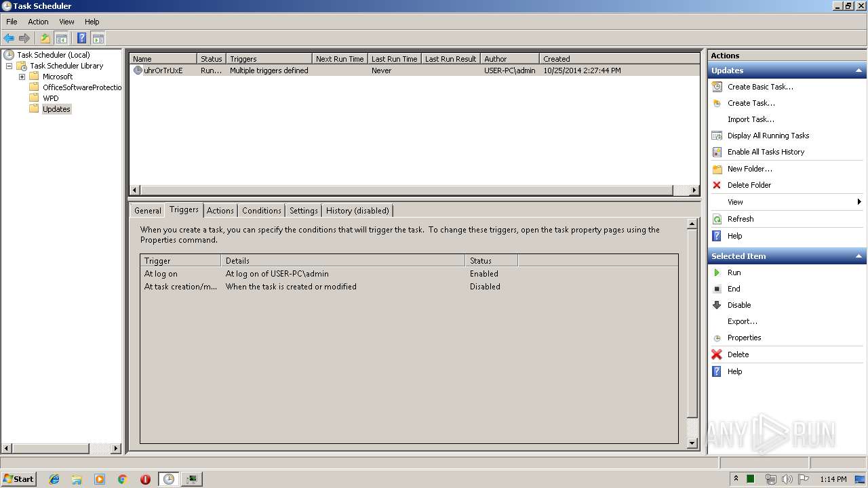Open the File menu
This screenshot has height=488, width=868.
tap(12, 22)
